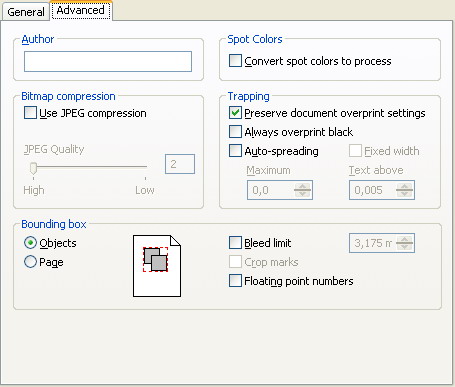The width and height of the screenshot is (455, 387).
Task: Click the Fixed width checkbox
Action: click(355, 151)
